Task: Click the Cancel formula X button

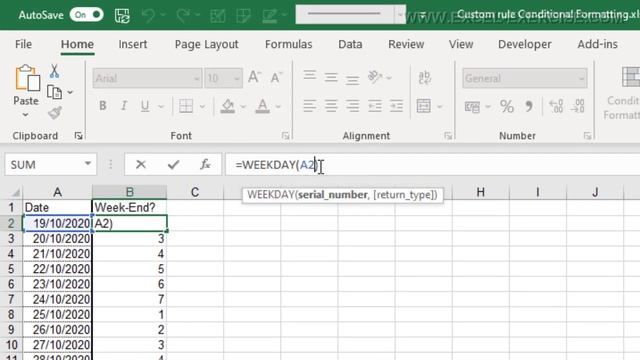Action: [x=141, y=164]
